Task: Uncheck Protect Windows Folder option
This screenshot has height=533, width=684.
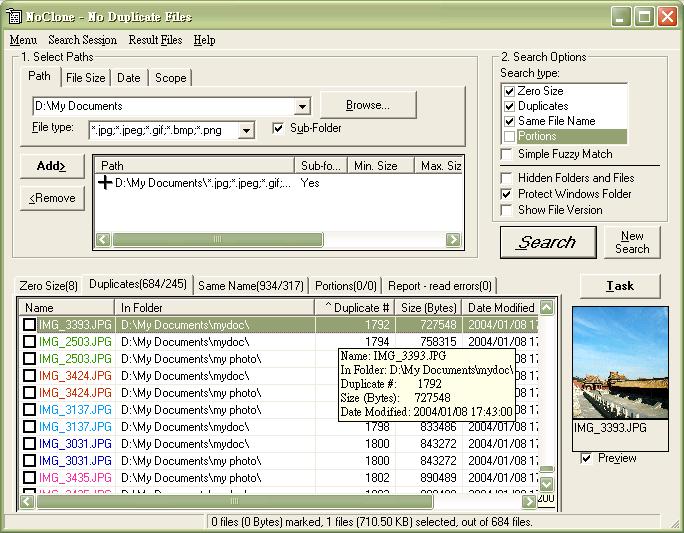Action: click(508, 194)
